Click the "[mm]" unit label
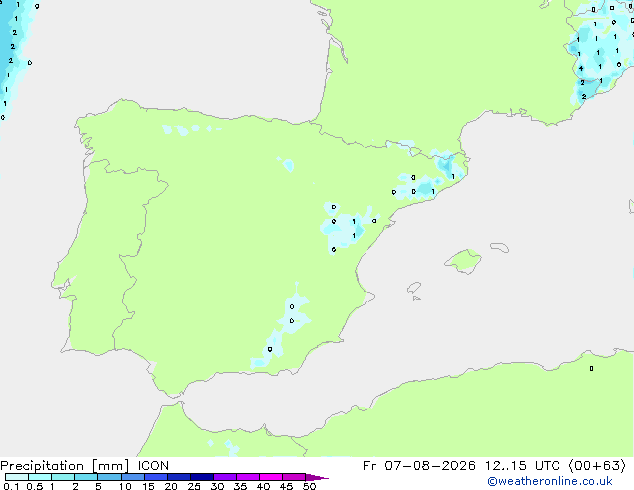This screenshot has height=490, width=634. tap(110, 466)
